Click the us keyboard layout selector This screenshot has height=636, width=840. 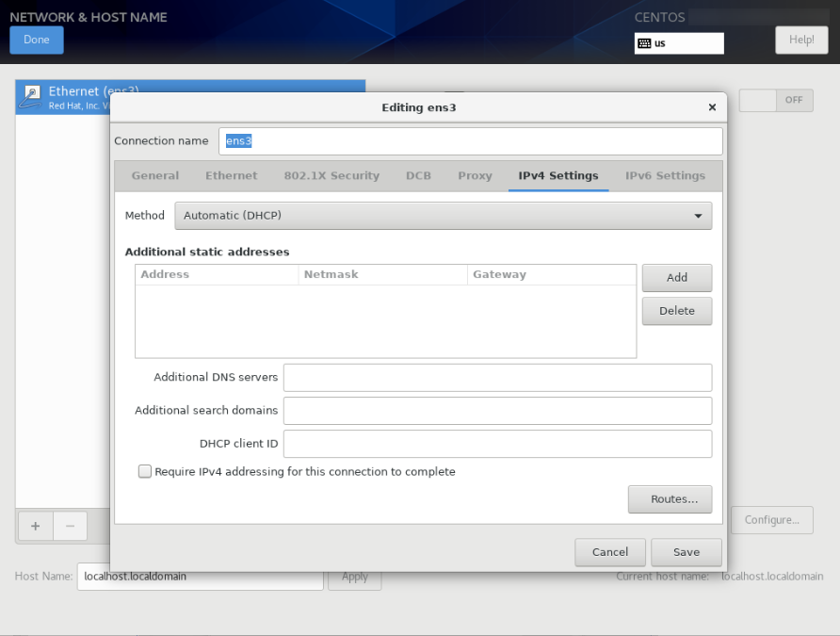[x=679, y=43]
